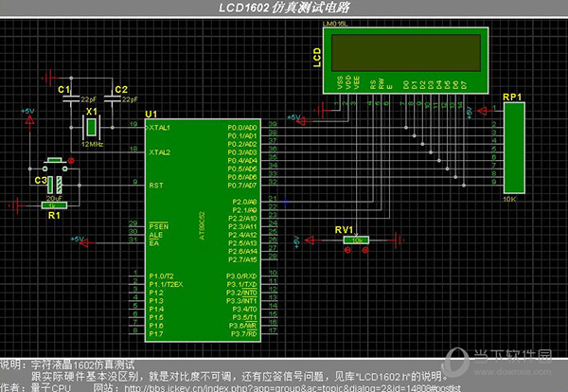The height and width of the screenshot is (392, 568).
Task: Click the RST pin label
Action: (x=156, y=186)
